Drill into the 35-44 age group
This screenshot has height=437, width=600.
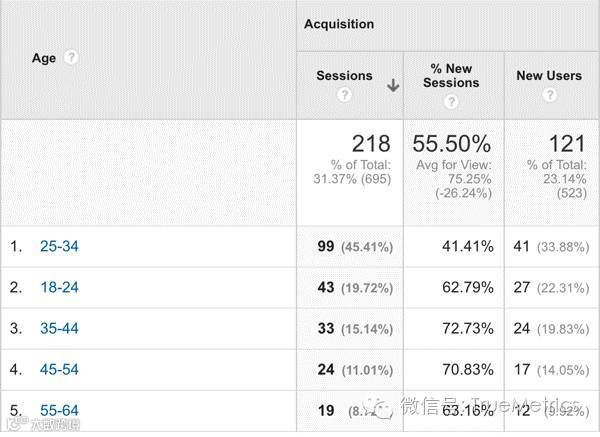click(59, 328)
